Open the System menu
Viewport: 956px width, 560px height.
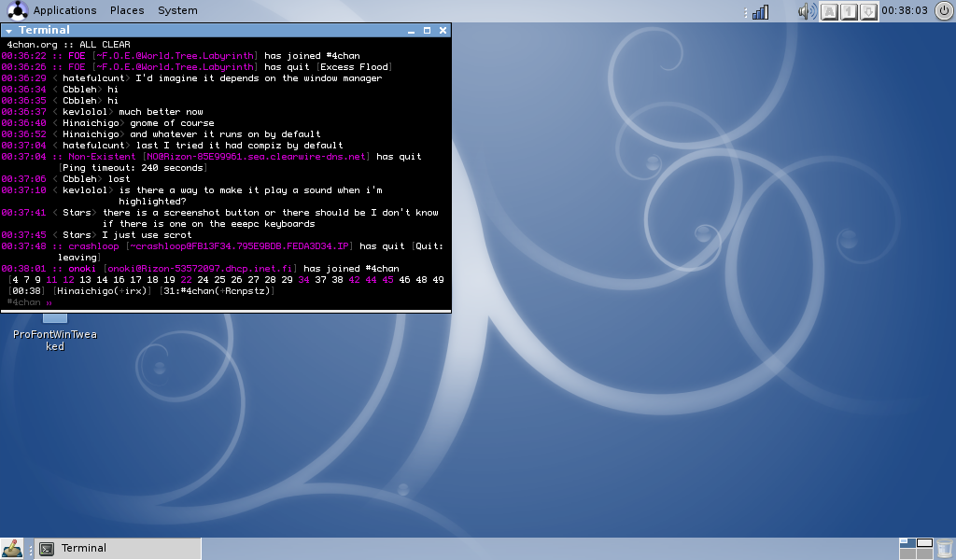coord(177,10)
